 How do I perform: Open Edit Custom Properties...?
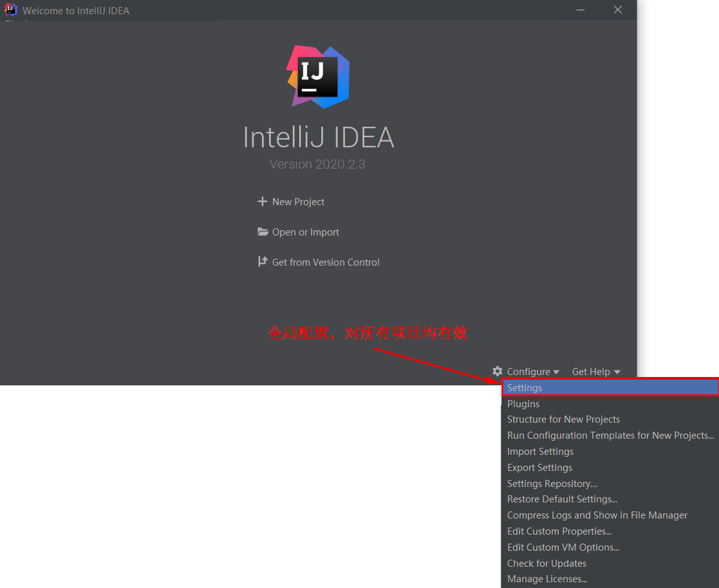(x=610, y=531)
